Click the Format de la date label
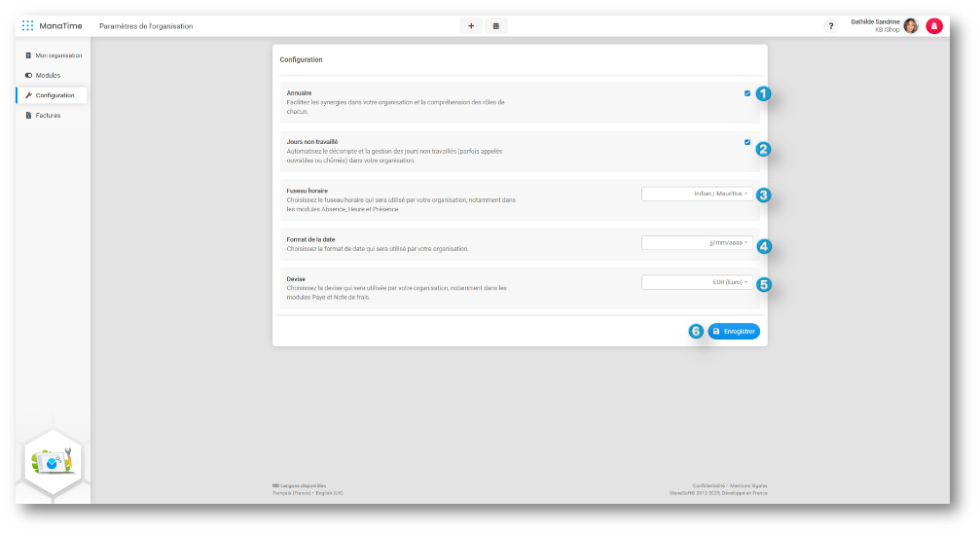The height and width of the screenshot is (534, 980). [x=310, y=240]
